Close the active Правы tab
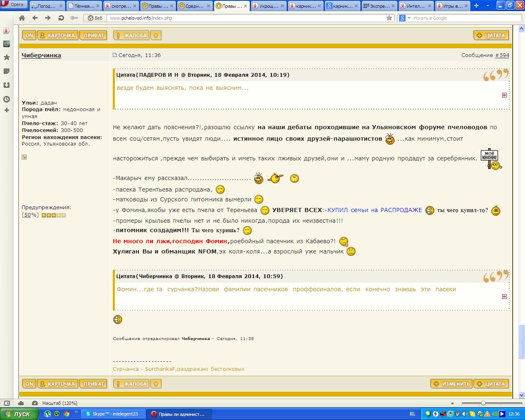Image resolution: width=525 pixels, height=420 pixels. pyautogui.click(x=245, y=6)
